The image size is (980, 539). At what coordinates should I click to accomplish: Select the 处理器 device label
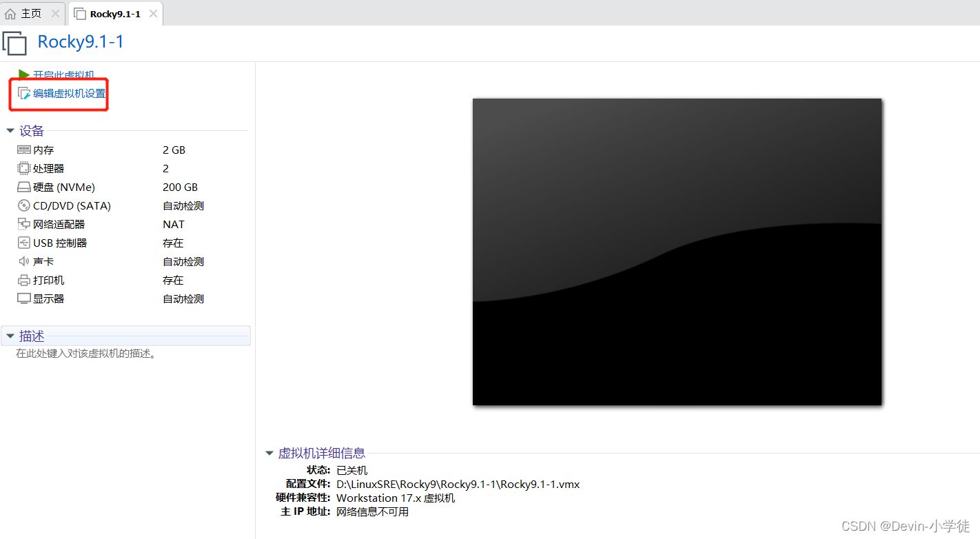48,168
